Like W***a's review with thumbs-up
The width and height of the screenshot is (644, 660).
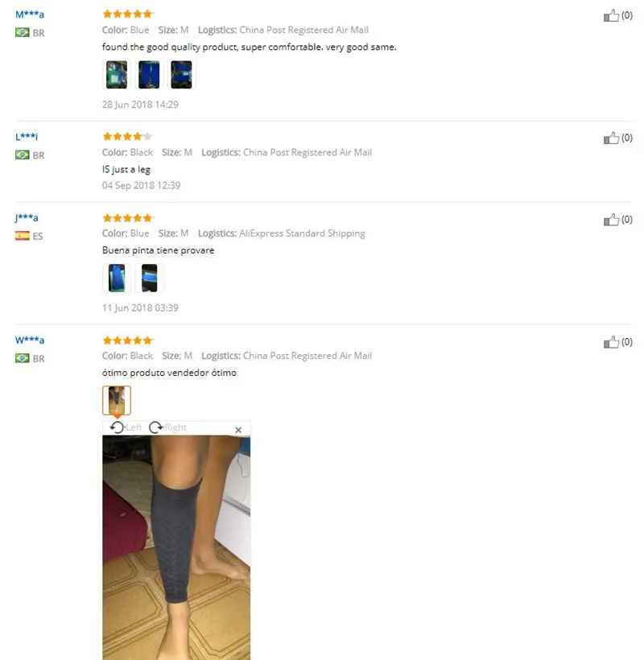[x=611, y=342]
